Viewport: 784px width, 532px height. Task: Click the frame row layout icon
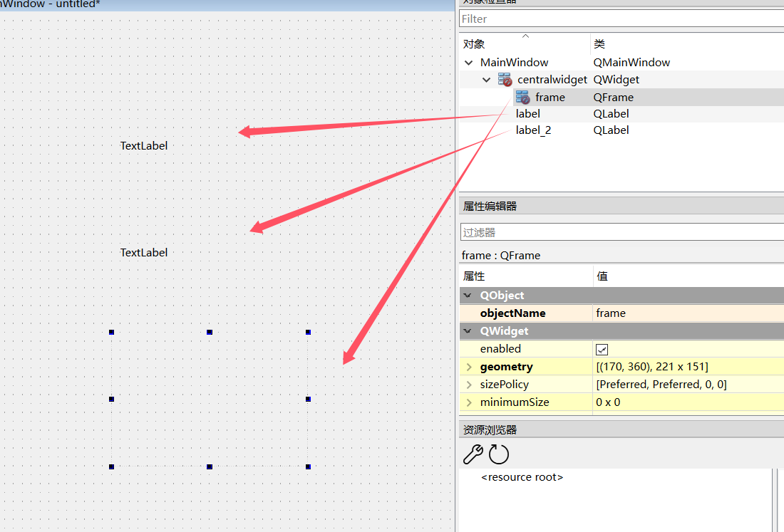[522, 97]
